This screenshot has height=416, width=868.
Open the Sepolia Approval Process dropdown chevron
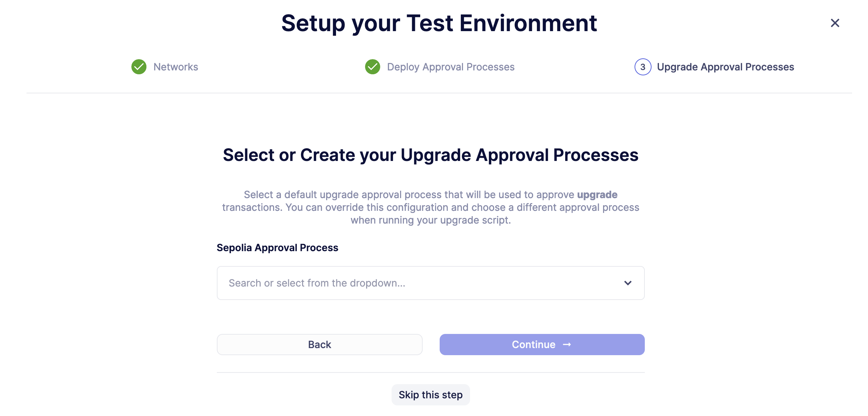click(628, 283)
